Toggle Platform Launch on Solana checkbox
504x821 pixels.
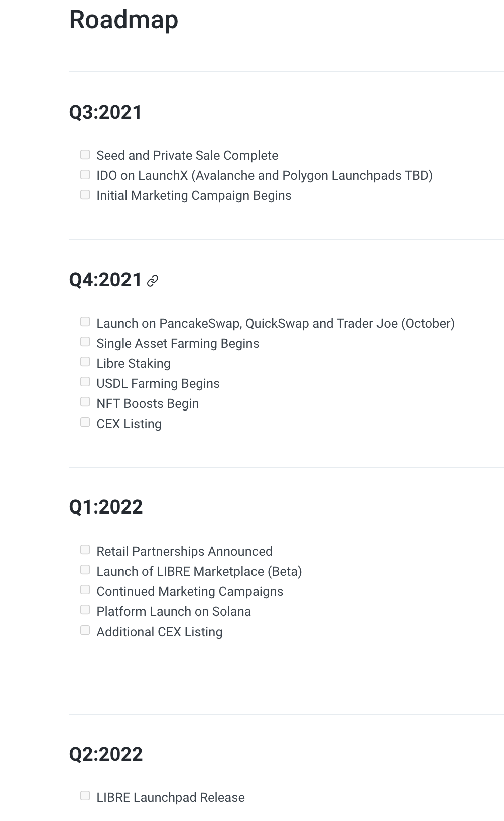point(85,610)
